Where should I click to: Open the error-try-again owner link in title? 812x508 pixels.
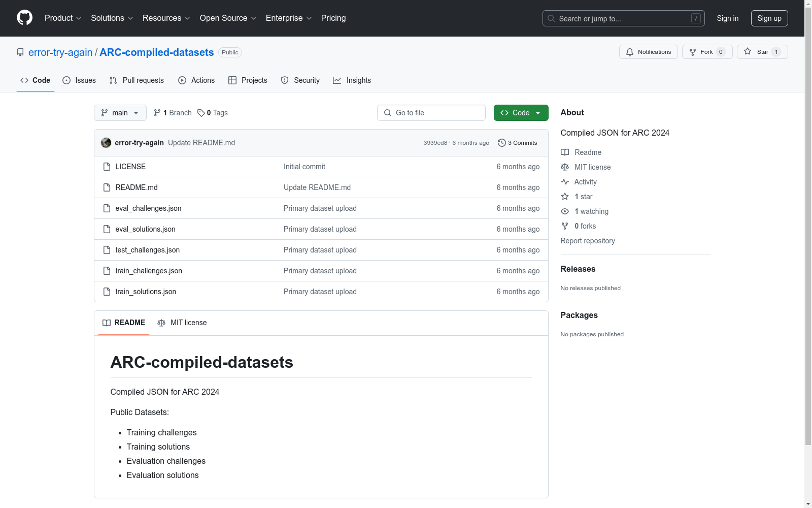[60, 52]
